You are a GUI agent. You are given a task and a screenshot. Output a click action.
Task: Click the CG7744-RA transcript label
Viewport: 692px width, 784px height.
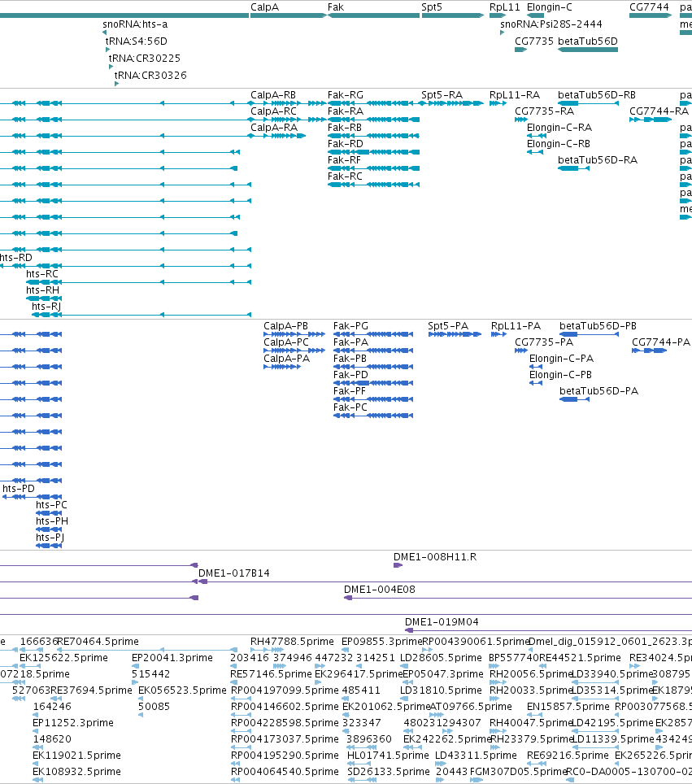coord(659,111)
